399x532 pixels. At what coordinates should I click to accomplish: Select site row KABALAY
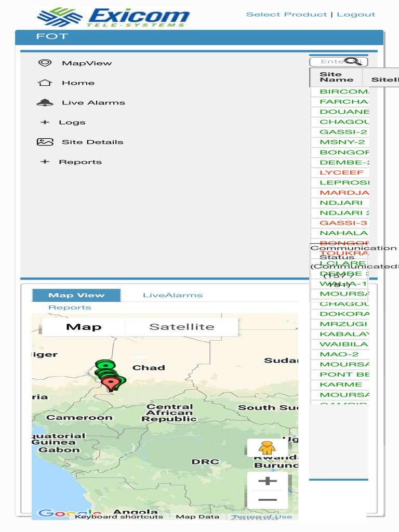pos(340,334)
